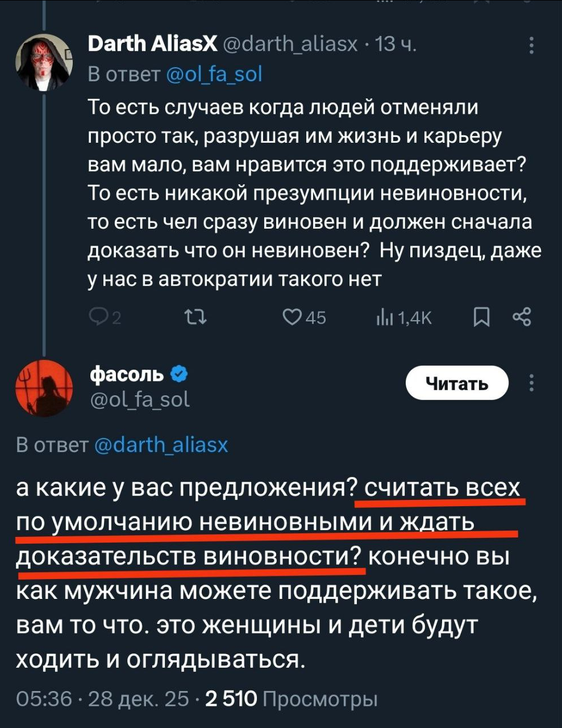Click the фасоль display name
This screenshot has width=562, height=728.
(x=127, y=374)
